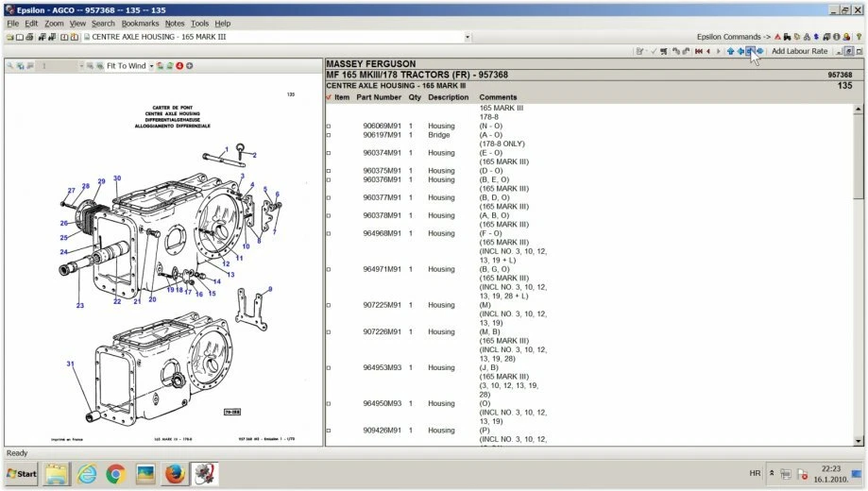Screen dimensions: 868x491
Task: Click the picture page number input field
Action: coord(58,66)
